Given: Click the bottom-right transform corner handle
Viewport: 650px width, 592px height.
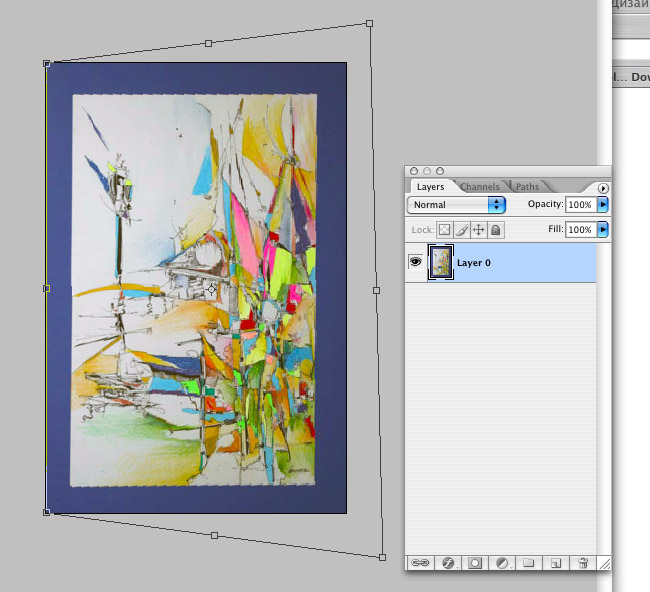Looking at the screenshot, I should pos(383,557).
